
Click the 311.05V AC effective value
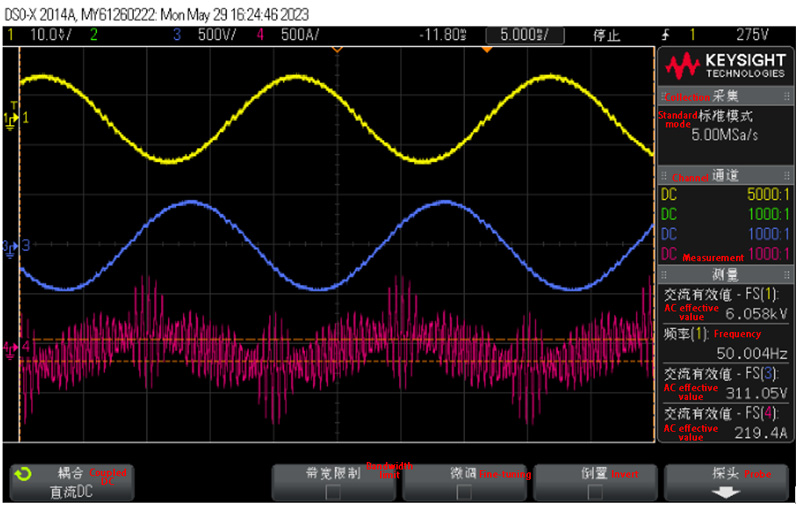pyautogui.click(x=756, y=393)
